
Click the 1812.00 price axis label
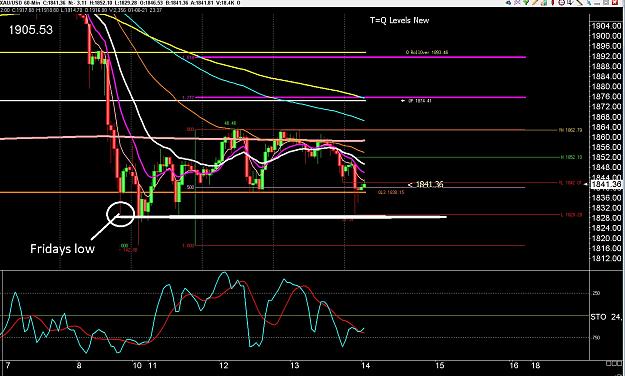point(606,258)
